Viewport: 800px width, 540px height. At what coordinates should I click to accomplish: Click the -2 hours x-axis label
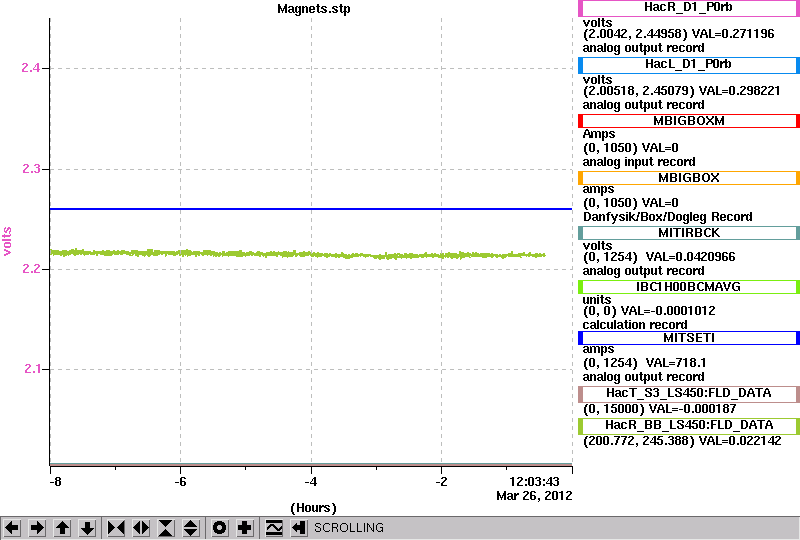coord(441,482)
